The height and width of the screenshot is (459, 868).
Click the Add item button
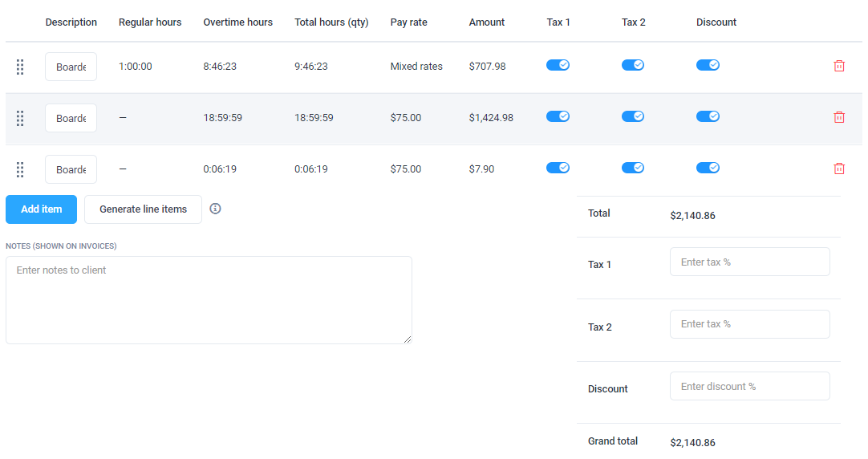click(x=42, y=209)
